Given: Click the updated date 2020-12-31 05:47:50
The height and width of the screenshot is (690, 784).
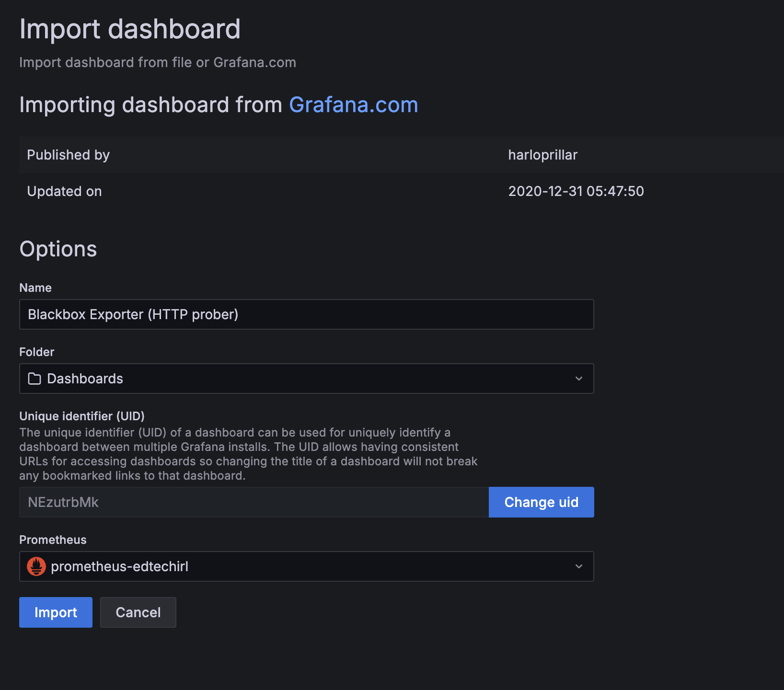Looking at the screenshot, I should pyautogui.click(x=576, y=191).
